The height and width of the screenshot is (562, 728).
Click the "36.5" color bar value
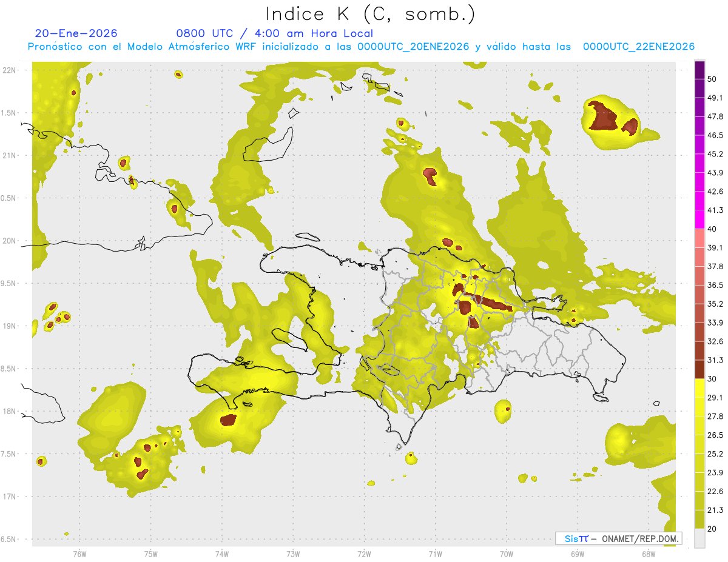point(715,285)
